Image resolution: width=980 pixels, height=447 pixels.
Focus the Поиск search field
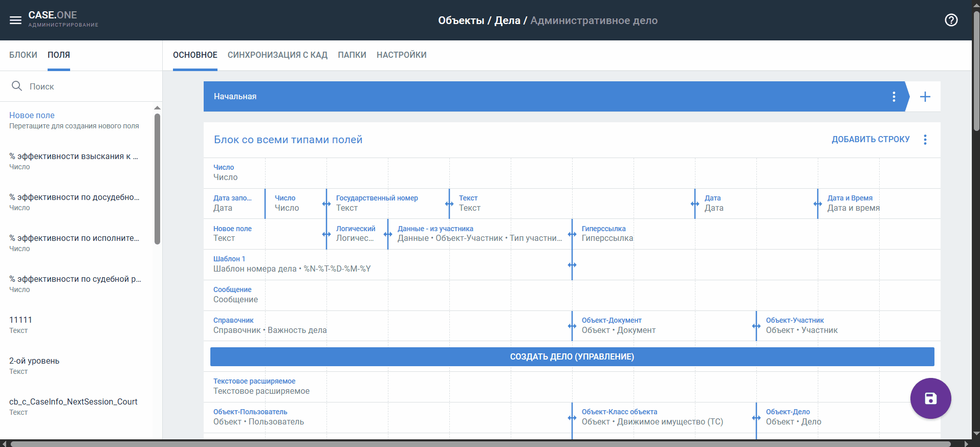87,86
